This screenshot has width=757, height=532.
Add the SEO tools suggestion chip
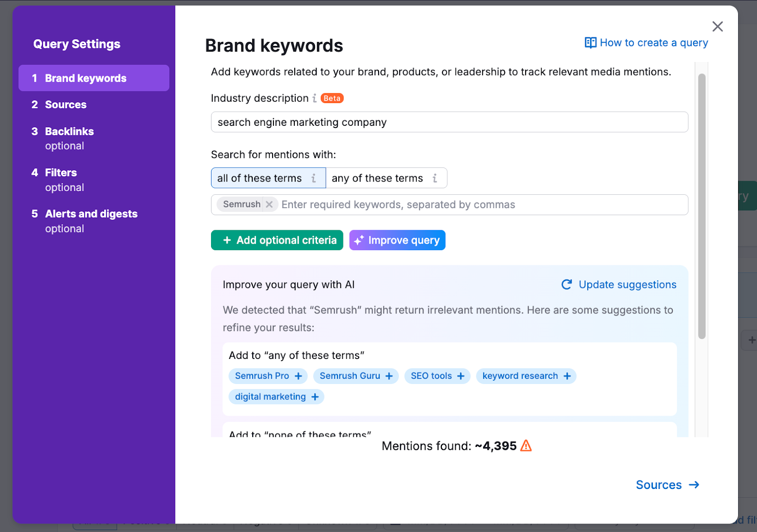437,376
